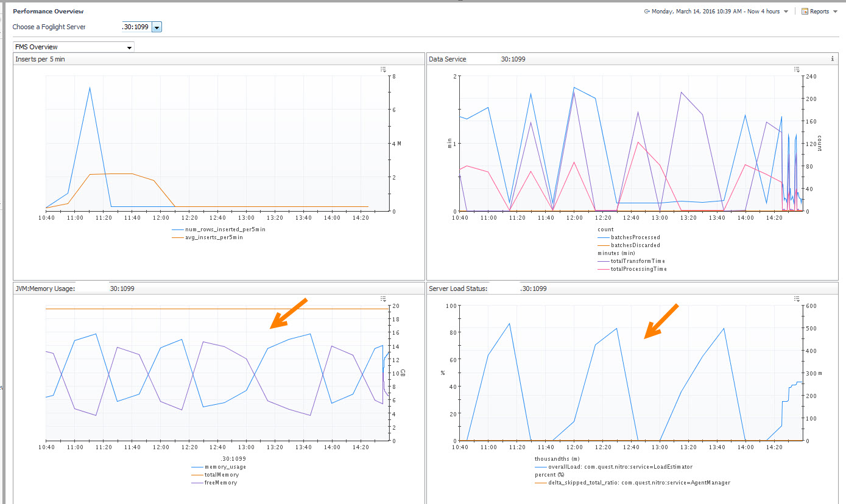
Task: Click the Foglight Server field showing .30:1099
Action: click(x=136, y=27)
